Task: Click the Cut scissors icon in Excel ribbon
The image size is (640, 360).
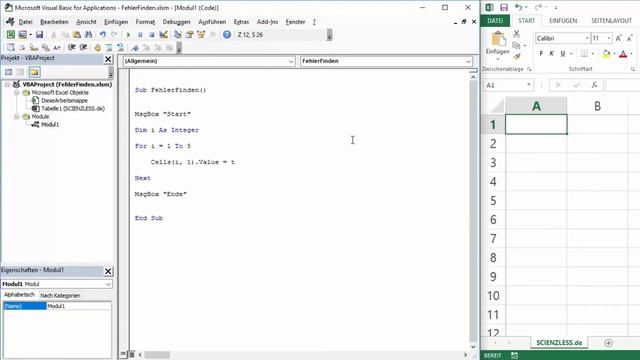Action: click(517, 34)
